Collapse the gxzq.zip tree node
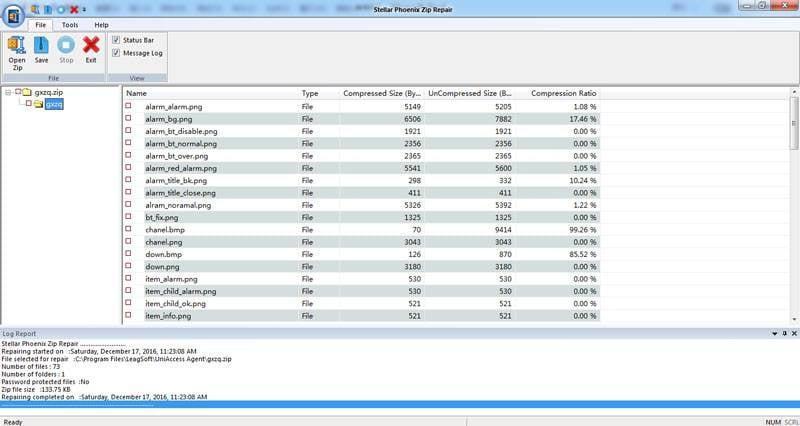 tap(8, 93)
